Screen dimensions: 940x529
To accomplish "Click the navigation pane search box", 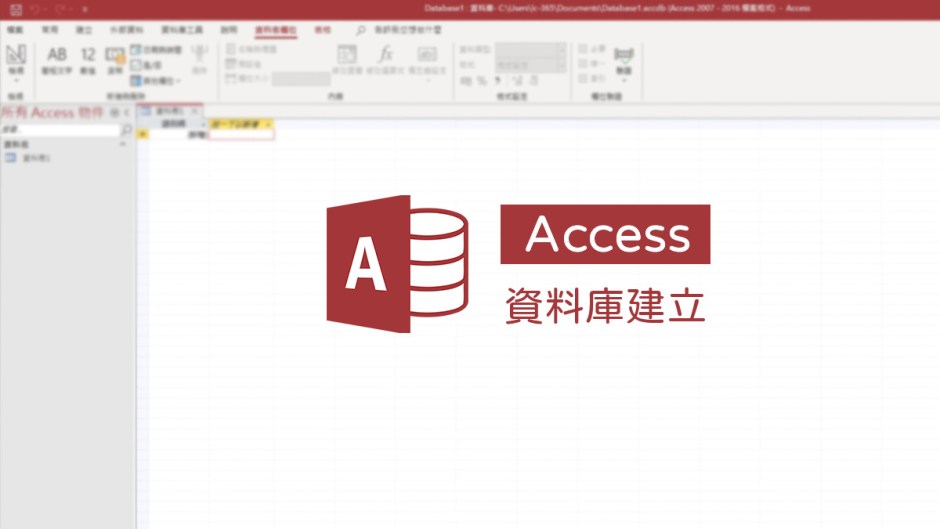I will [60, 130].
